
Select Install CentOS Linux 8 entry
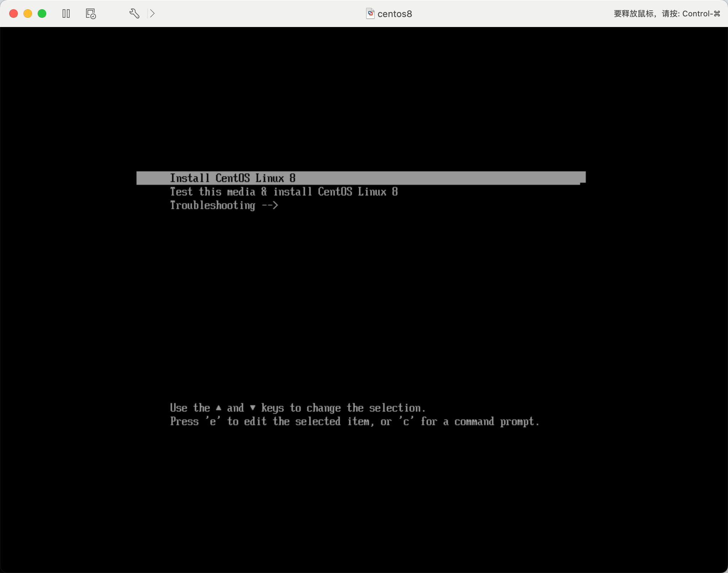pyautogui.click(x=232, y=178)
